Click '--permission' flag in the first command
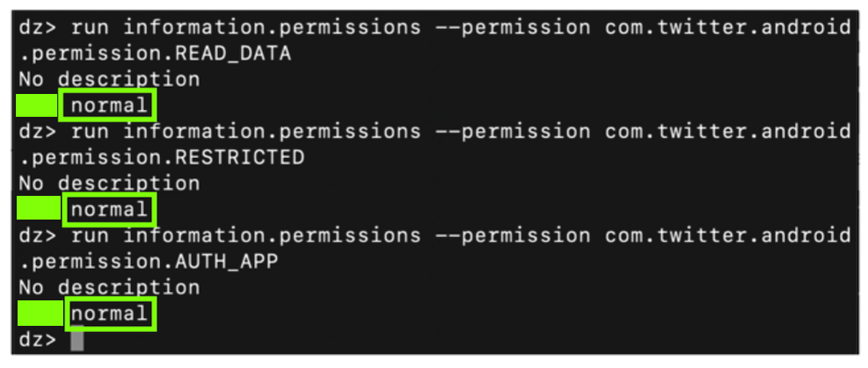This screenshot has height=368, width=868. click(513, 28)
